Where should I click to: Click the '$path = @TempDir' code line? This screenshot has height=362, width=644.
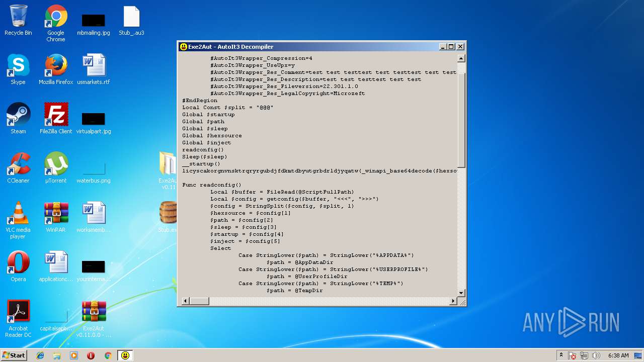[x=295, y=291]
